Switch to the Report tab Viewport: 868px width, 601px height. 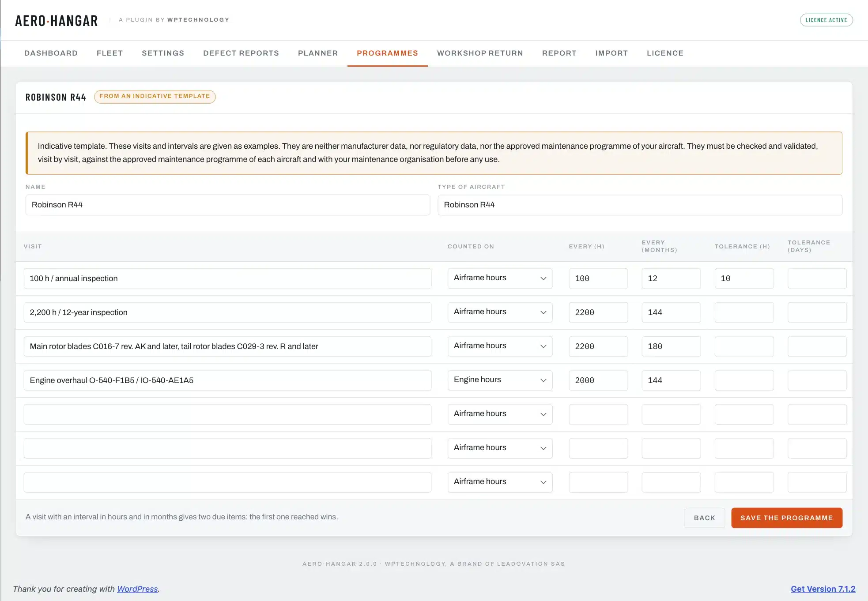[x=559, y=53]
